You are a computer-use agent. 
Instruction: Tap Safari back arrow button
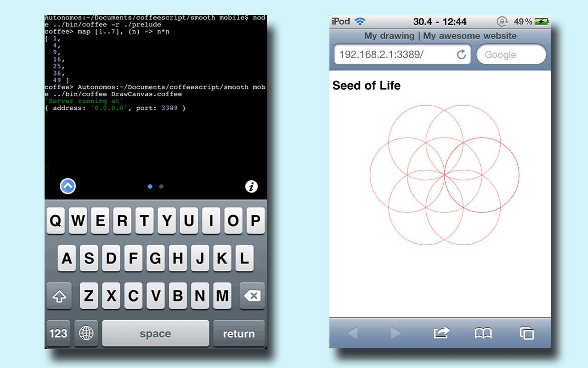click(x=352, y=333)
